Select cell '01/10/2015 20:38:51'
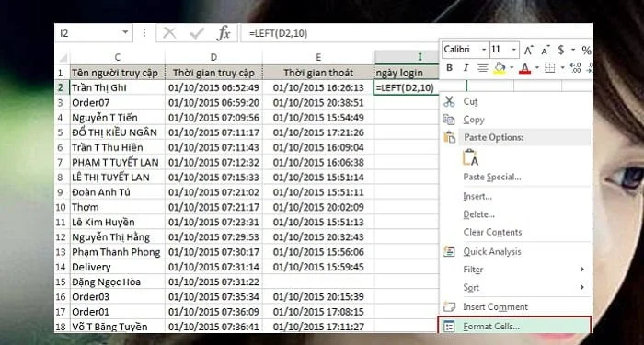The image size is (644, 345). pyautogui.click(x=318, y=103)
